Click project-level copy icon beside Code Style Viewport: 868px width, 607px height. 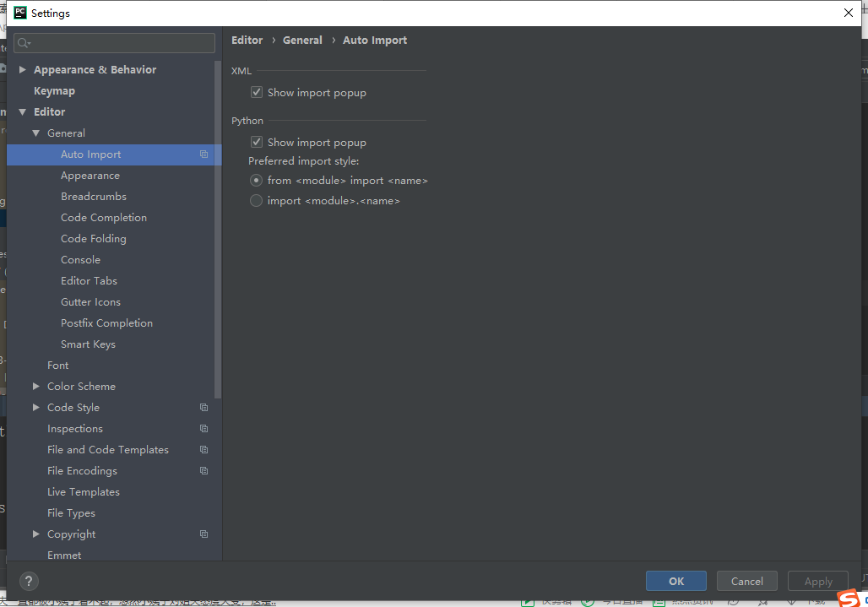click(203, 407)
